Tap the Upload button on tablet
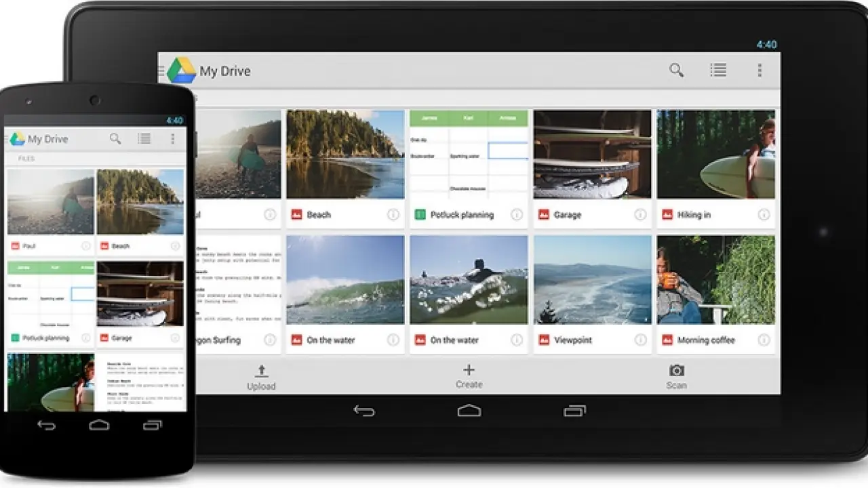The width and height of the screenshot is (868, 488). tap(261, 377)
